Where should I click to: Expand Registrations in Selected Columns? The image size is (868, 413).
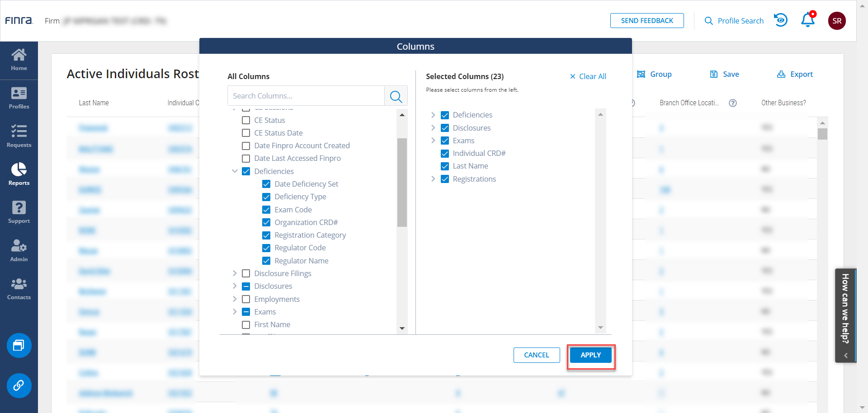point(433,179)
